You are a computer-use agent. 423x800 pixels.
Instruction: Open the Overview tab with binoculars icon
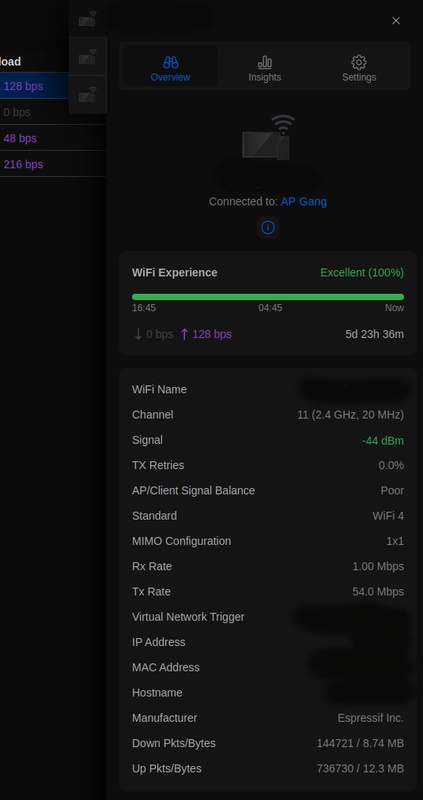(x=170, y=69)
